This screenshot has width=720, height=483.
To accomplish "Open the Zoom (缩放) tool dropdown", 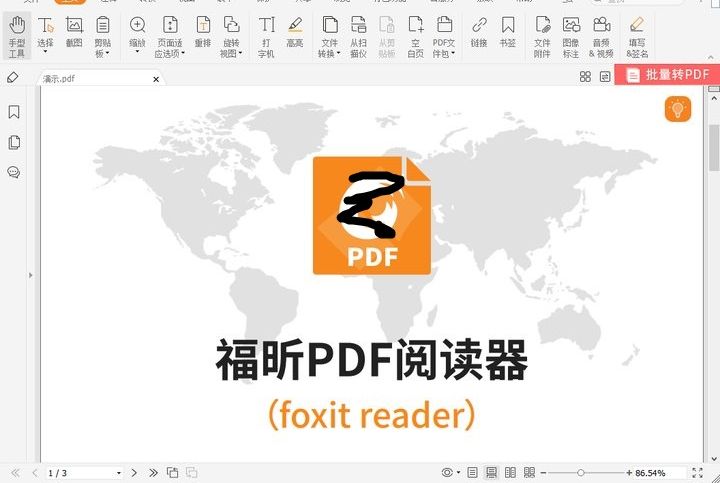I will tap(137, 51).
